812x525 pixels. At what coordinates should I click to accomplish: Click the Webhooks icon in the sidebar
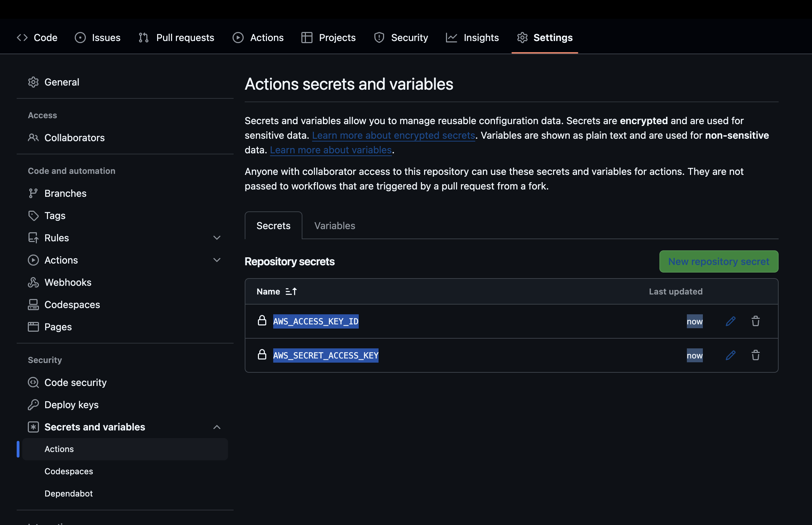(33, 282)
